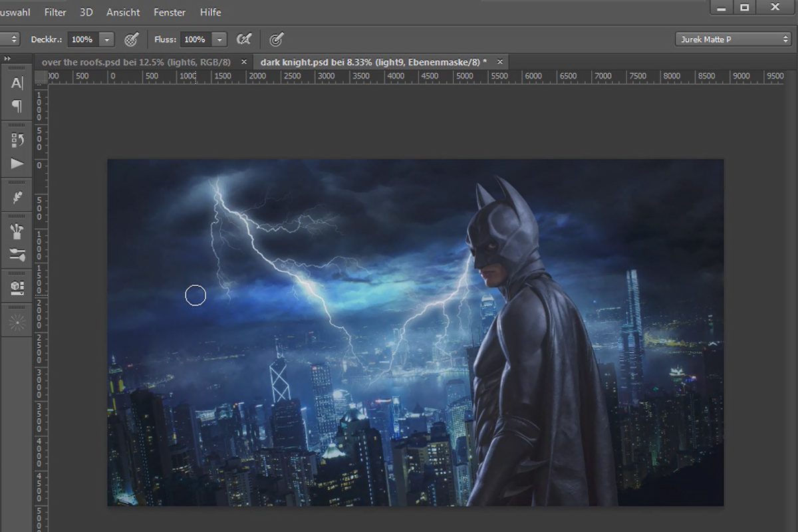Open the Brush panel feather icon
The image size is (798, 532).
17,198
